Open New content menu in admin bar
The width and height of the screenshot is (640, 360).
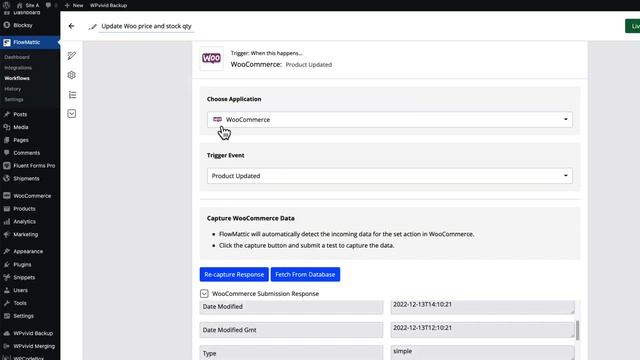click(x=73, y=5)
